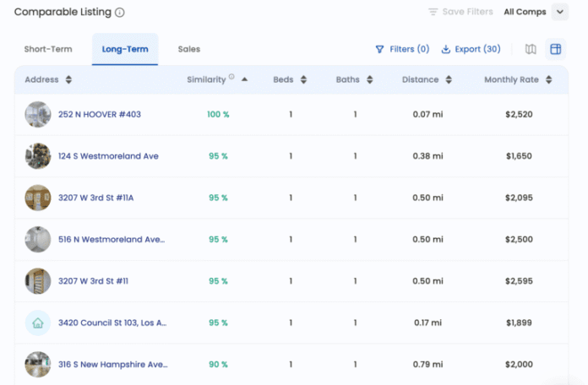Switch to the Short-Term tab
588x385 pixels.
coord(47,49)
